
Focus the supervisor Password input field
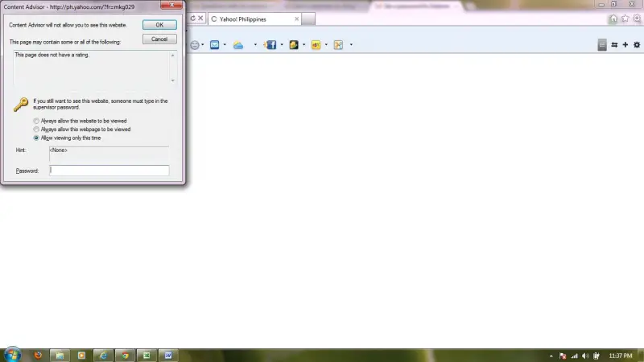[x=109, y=171]
